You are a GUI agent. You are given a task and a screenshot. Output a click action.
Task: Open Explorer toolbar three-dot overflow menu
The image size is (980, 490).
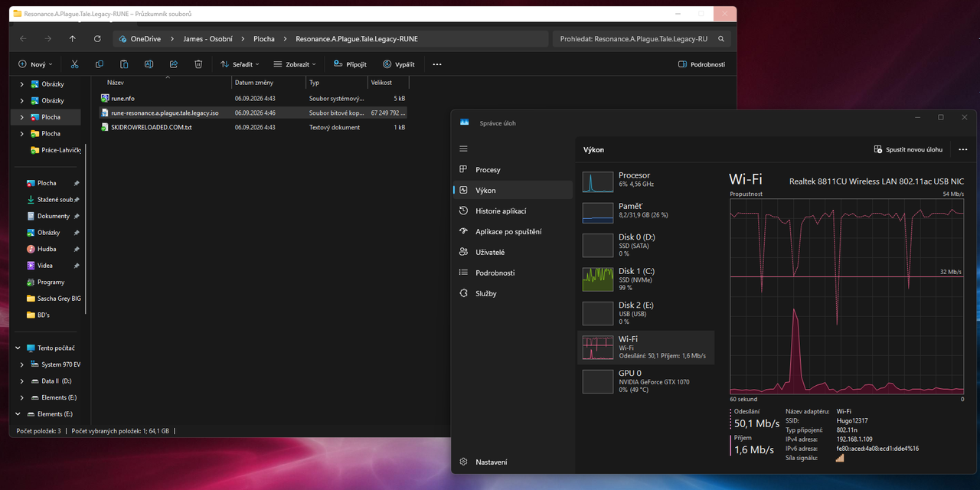click(x=437, y=64)
